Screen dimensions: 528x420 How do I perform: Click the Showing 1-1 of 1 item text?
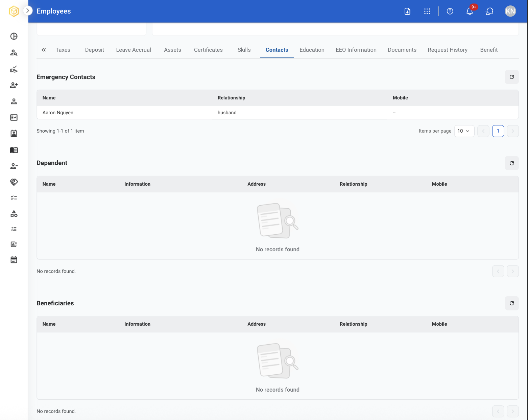tap(60, 131)
